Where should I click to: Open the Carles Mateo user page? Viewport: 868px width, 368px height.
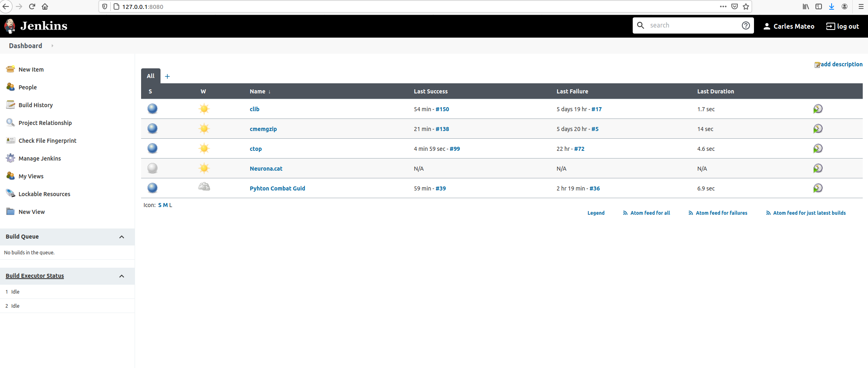pyautogui.click(x=789, y=26)
